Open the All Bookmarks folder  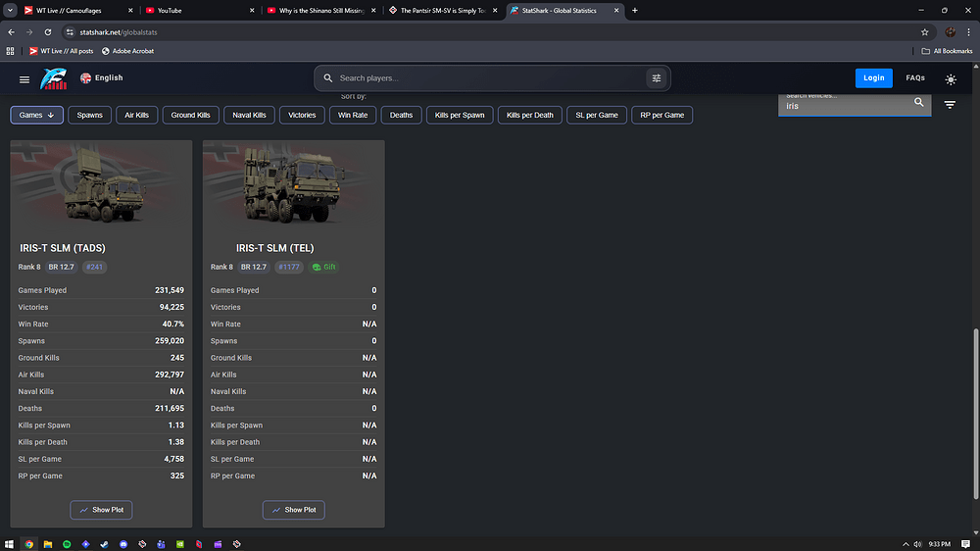[x=947, y=51]
